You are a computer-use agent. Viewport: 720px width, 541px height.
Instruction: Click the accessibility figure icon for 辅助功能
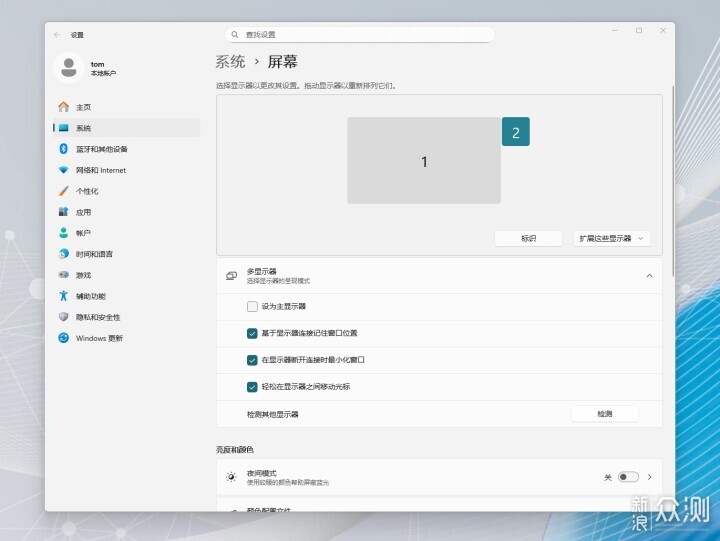[x=63, y=296]
